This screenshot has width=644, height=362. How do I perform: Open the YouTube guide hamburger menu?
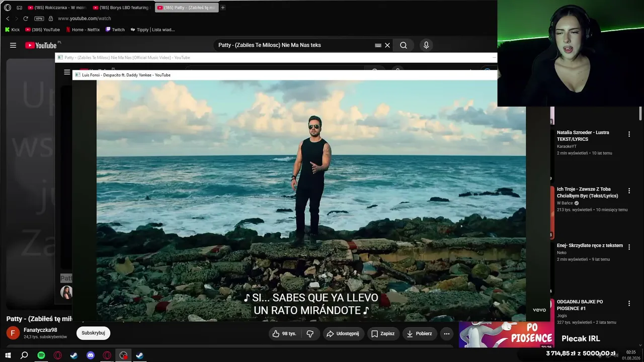pos(13,45)
